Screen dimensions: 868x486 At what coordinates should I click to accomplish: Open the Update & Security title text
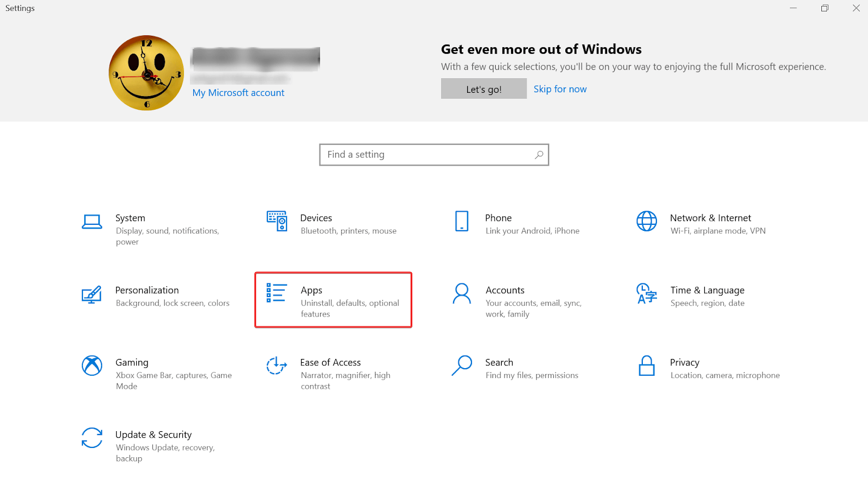(x=154, y=434)
